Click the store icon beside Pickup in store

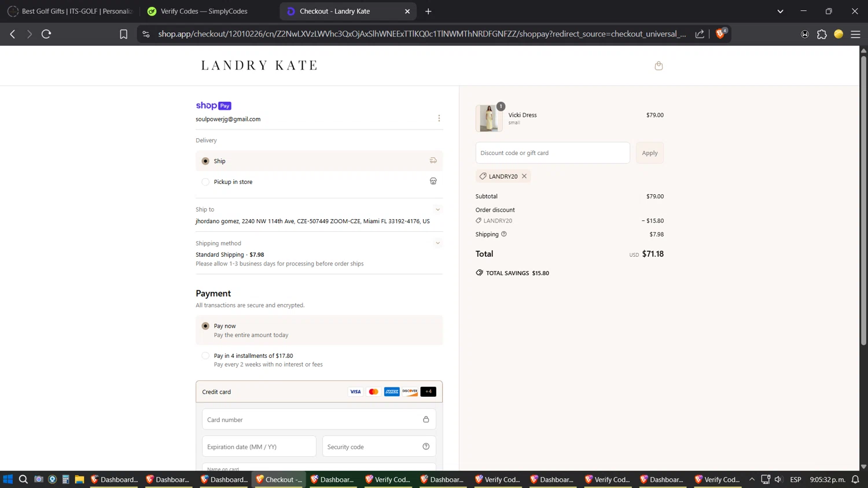(433, 181)
